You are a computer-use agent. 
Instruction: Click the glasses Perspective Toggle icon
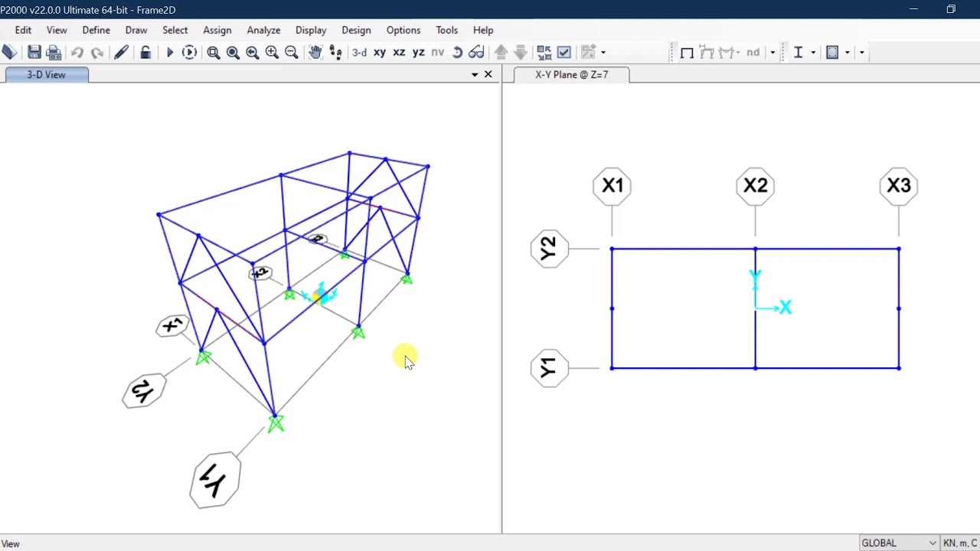tap(476, 52)
